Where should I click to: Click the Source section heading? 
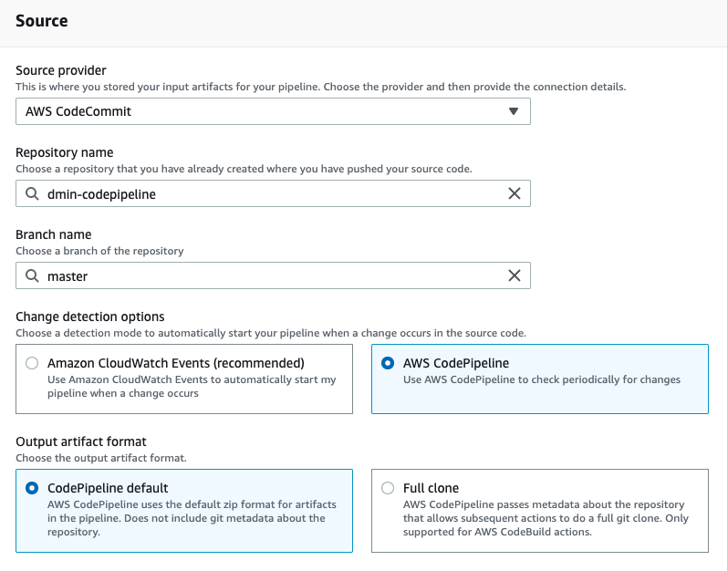[42, 20]
